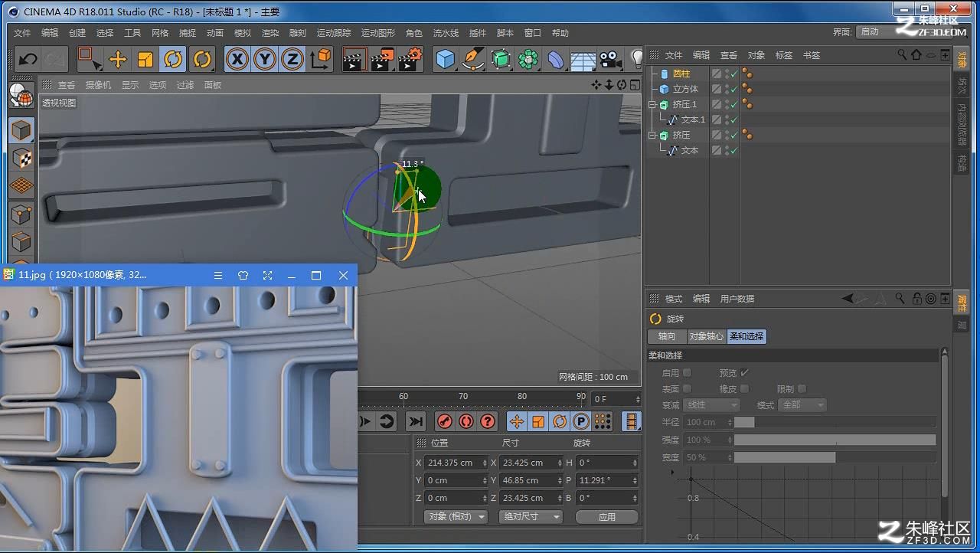This screenshot has width=980, height=553.
Task: Collapse the 挤压.1 object tree
Action: (652, 104)
